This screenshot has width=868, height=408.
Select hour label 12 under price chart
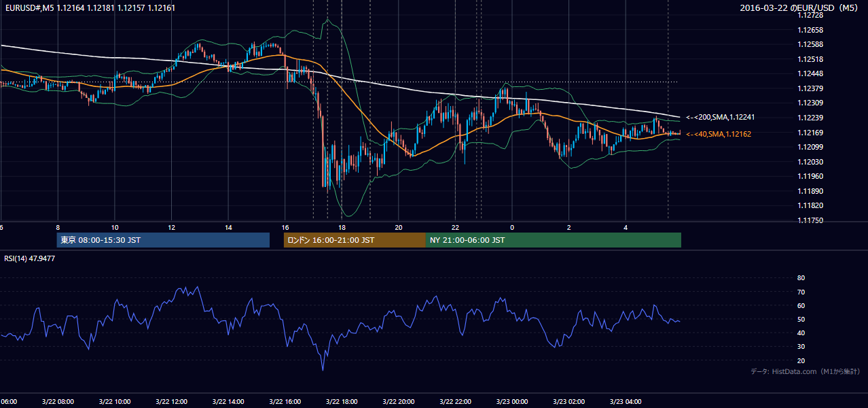(172, 228)
